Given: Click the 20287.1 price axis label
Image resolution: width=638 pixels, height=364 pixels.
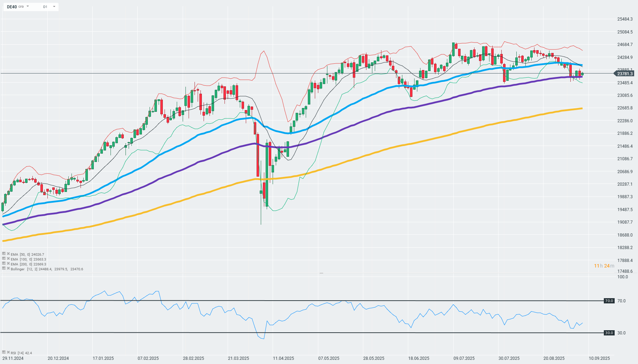Looking at the screenshot, I should [x=625, y=184].
